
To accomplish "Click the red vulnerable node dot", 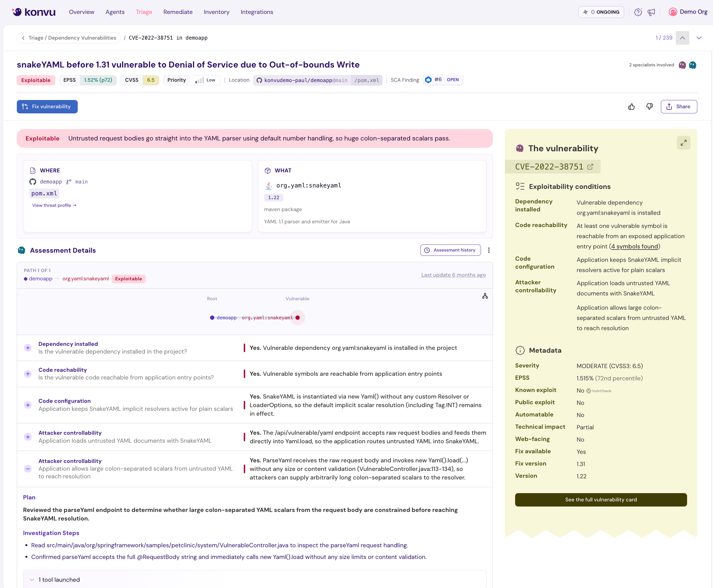I will [x=298, y=318].
